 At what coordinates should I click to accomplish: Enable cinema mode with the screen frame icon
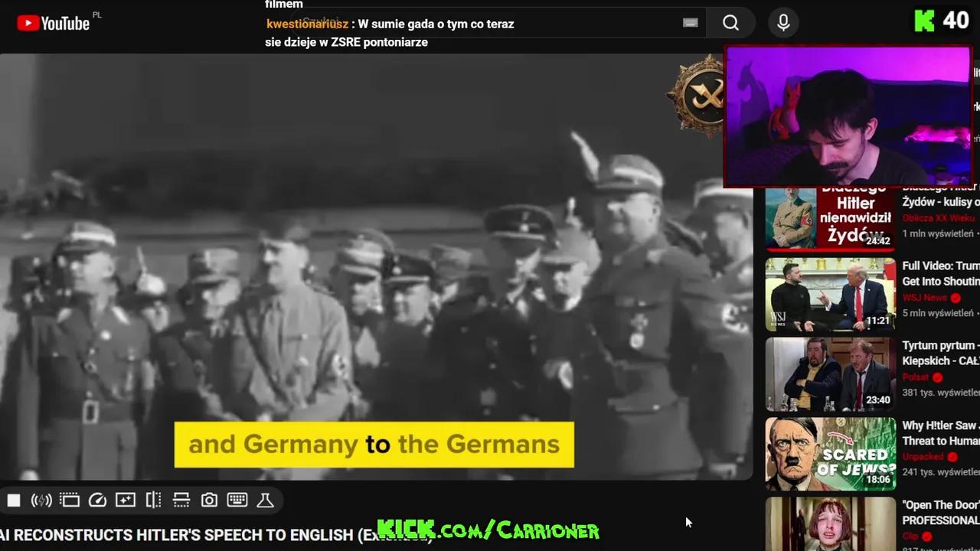[70, 500]
